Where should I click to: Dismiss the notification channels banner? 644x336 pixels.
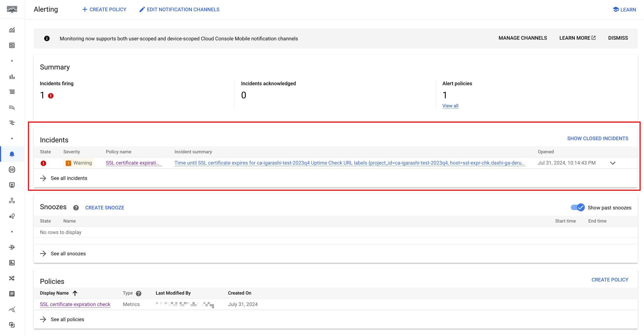point(618,38)
